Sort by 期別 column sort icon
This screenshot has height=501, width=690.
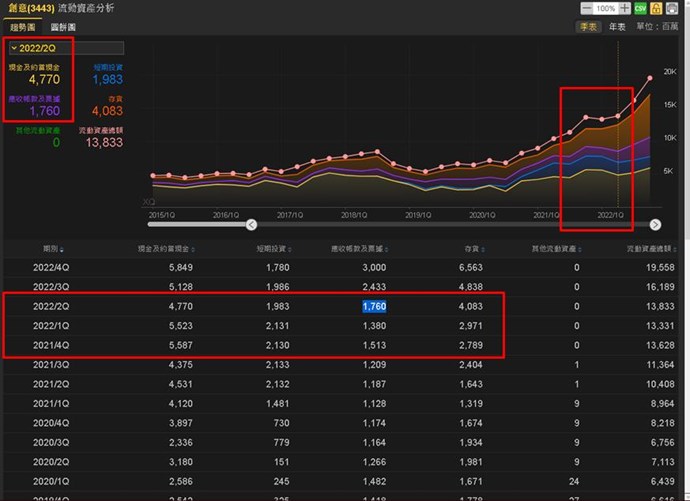pyautogui.click(x=60, y=248)
